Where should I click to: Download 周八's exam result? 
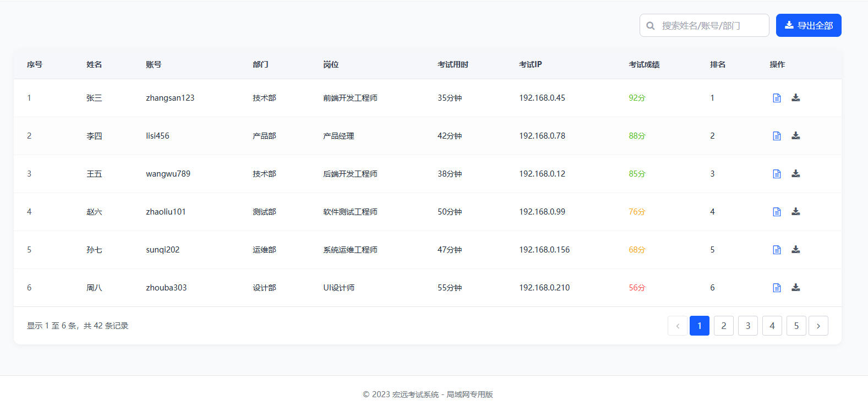click(x=795, y=288)
